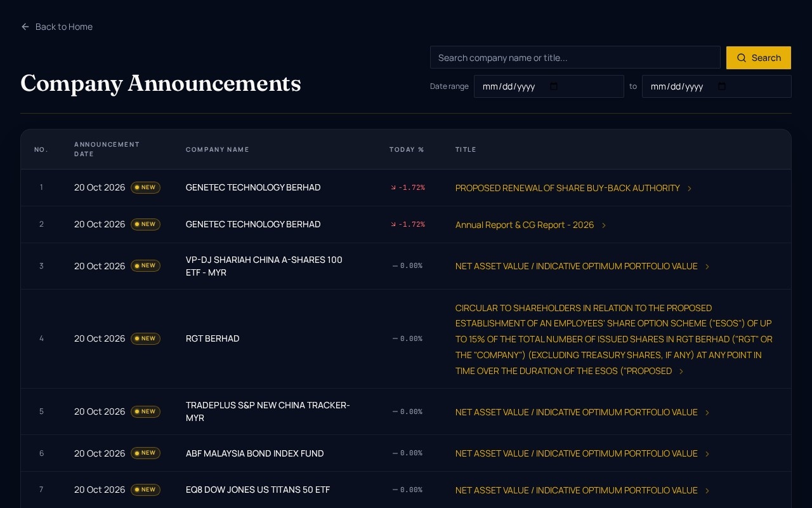
Task: Open the RGT Berhad ESOS circular title
Action: tap(614, 339)
